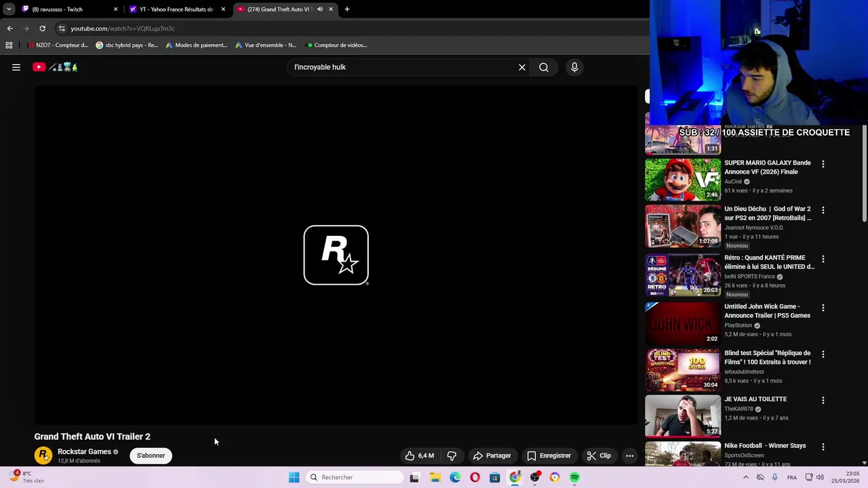
Task: Open File Explorer from the taskbar
Action: pos(435,477)
